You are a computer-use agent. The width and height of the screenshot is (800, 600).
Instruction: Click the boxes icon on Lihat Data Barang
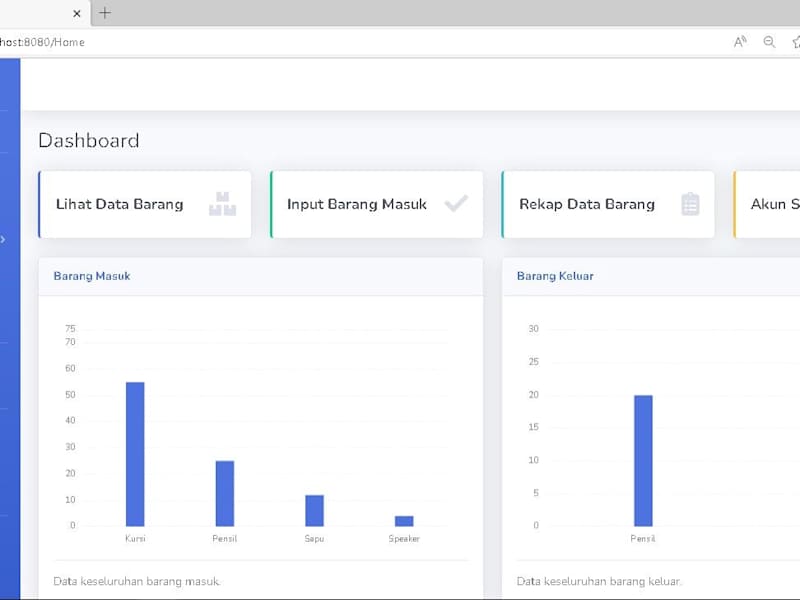coord(222,204)
